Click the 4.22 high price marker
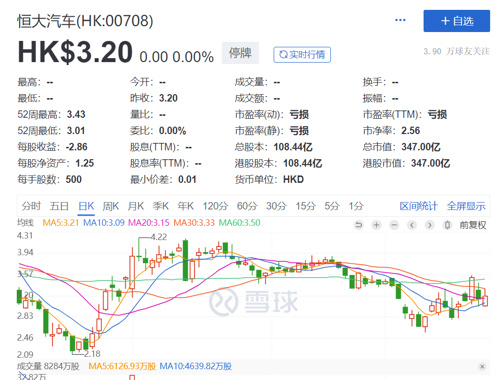This screenshot has height=380, width=500. 159,237
